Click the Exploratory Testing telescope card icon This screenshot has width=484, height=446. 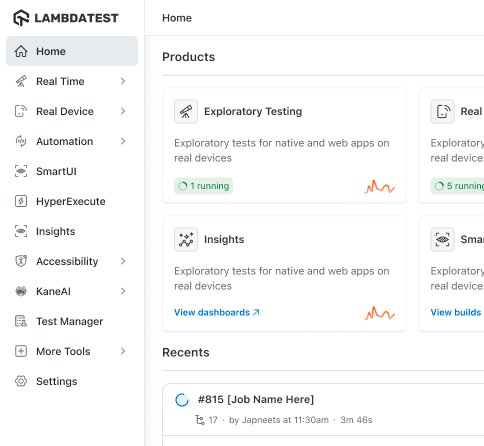click(x=186, y=111)
